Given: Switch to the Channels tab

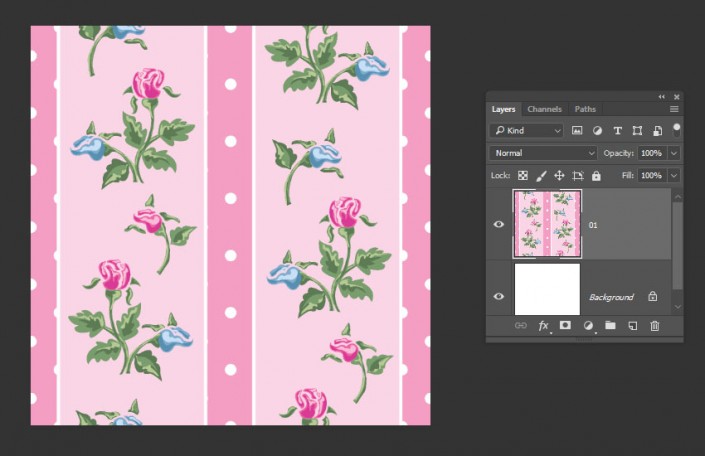Looking at the screenshot, I should [x=544, y=109].
